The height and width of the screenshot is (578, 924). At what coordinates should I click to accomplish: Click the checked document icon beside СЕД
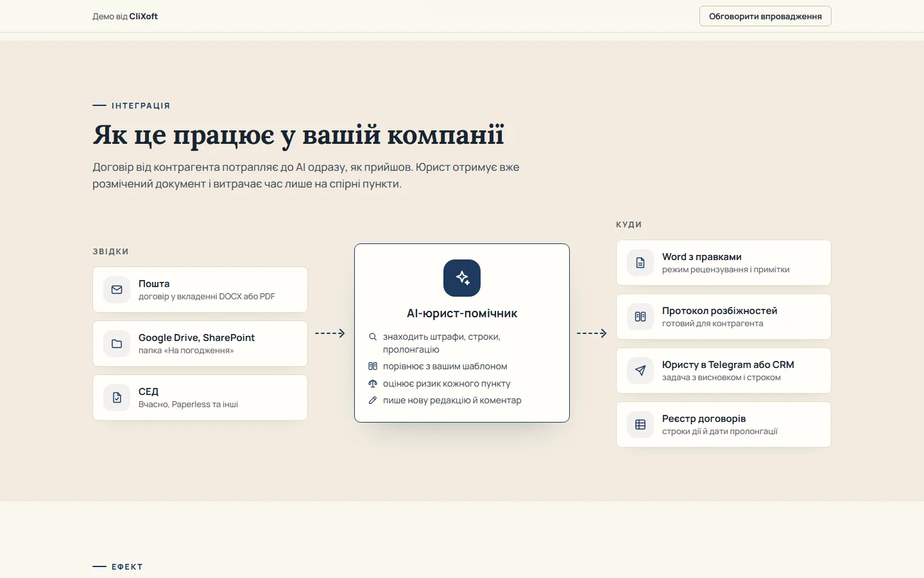coord(117,398)
